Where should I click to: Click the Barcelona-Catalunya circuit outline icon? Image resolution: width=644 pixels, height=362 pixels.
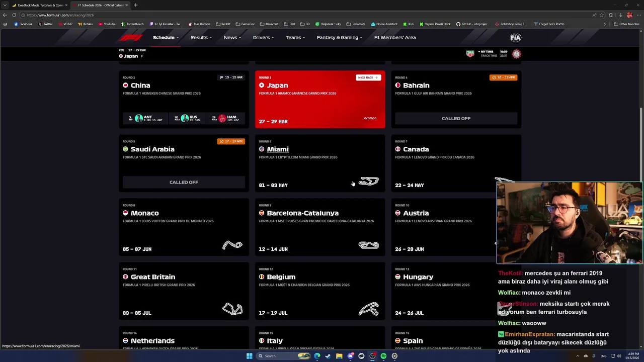(369, 245)
